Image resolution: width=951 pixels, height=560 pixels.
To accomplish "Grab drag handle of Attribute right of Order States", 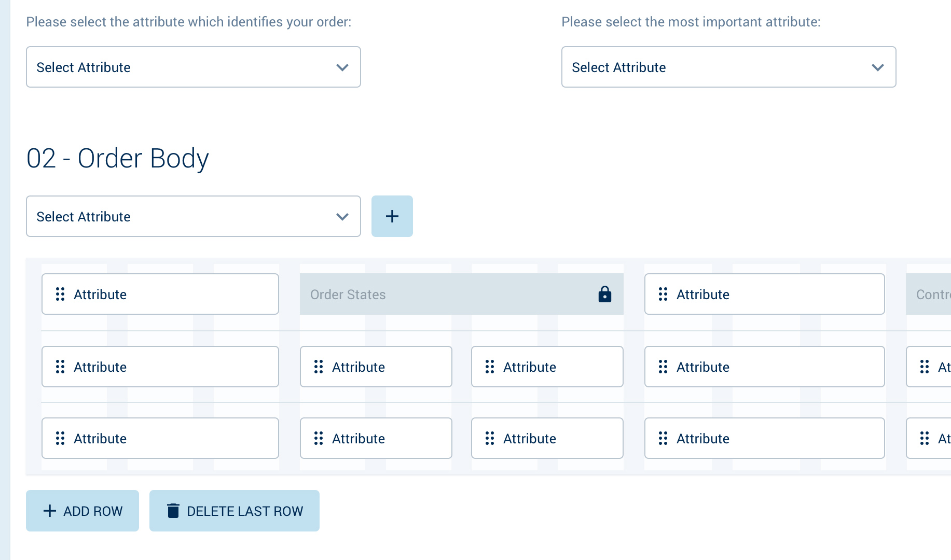I will [x=663, y=294].
